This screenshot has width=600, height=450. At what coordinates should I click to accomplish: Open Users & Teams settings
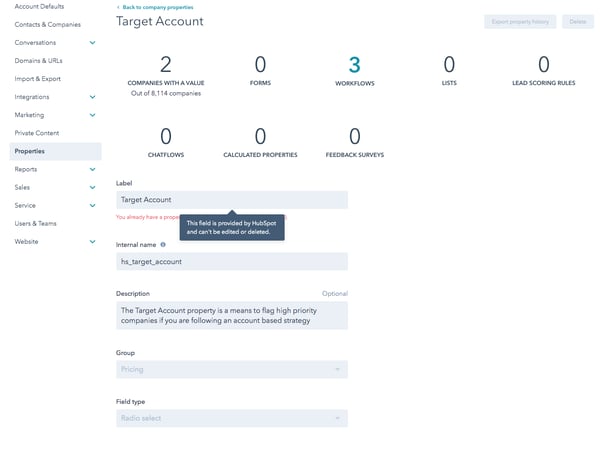pyautogui.click(x=35, y=223)
